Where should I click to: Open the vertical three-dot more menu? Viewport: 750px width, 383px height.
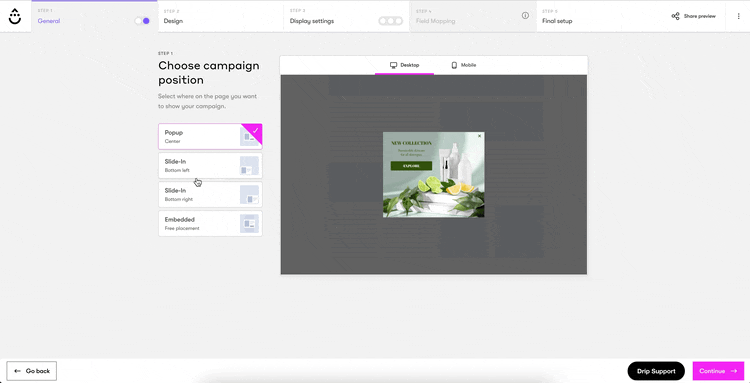point(739,16)
